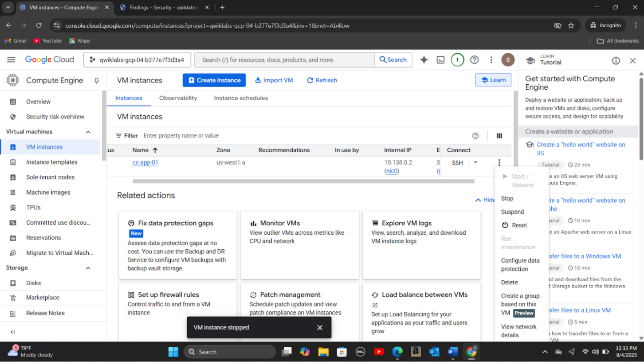Dismiss the VM instance stopped notification
The image size is (644, 362).
coord(320,327)
